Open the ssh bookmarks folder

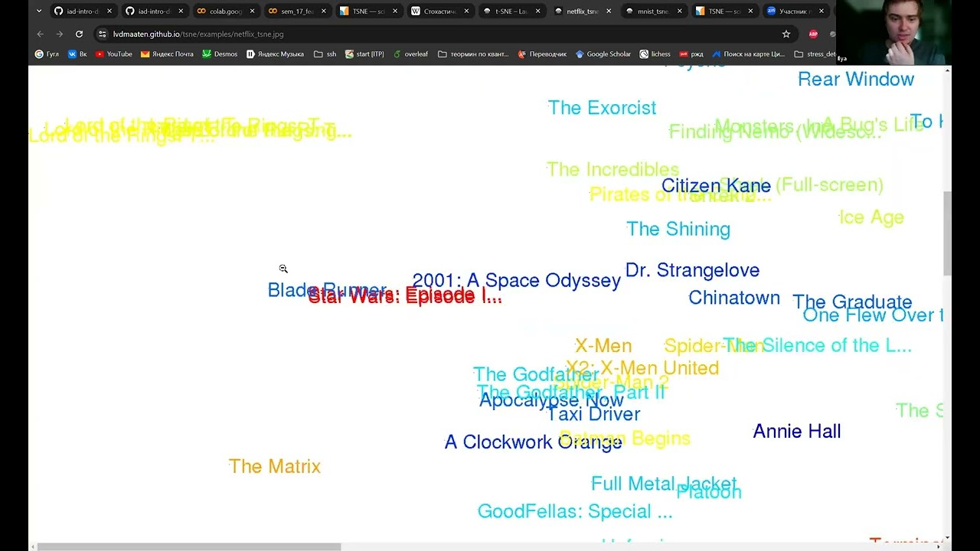(x=325, y=54)
